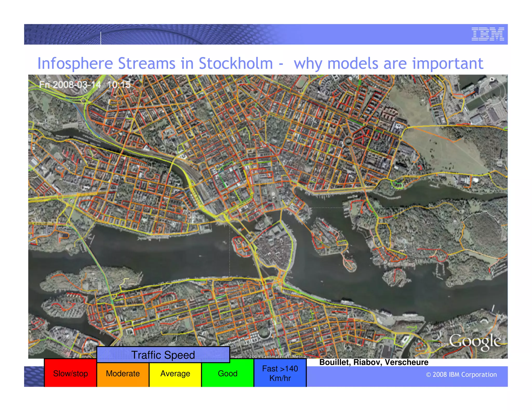Click the north compass indicator on map

[492, 79]
